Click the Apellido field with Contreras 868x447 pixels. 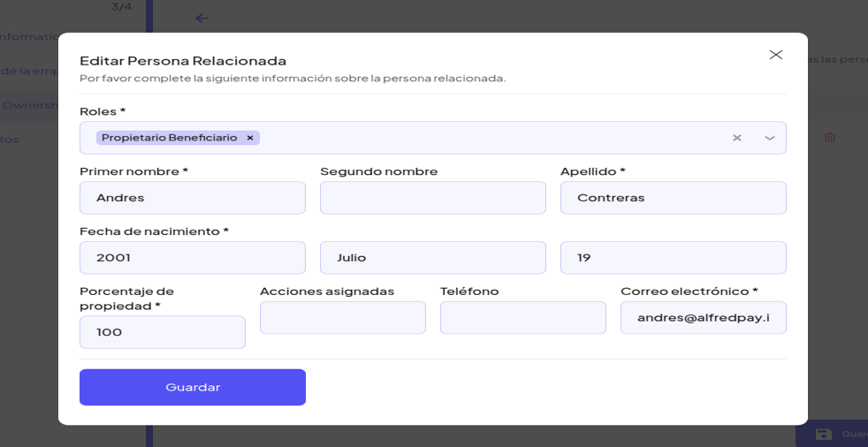pos(674,198)
